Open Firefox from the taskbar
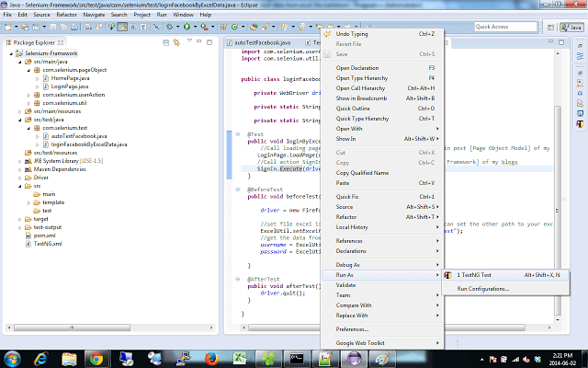The height and width of the screenshot is (368, 588). (x=212, y=359)
